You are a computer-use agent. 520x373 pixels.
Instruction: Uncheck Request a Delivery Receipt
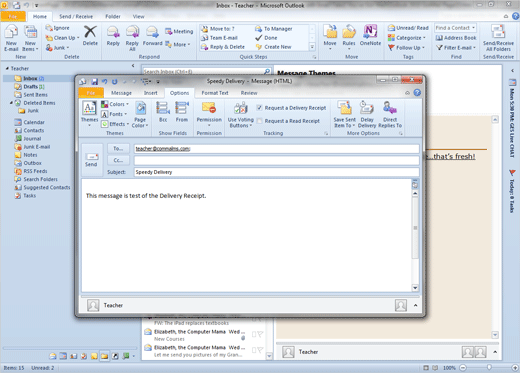[x=259, y=108]
